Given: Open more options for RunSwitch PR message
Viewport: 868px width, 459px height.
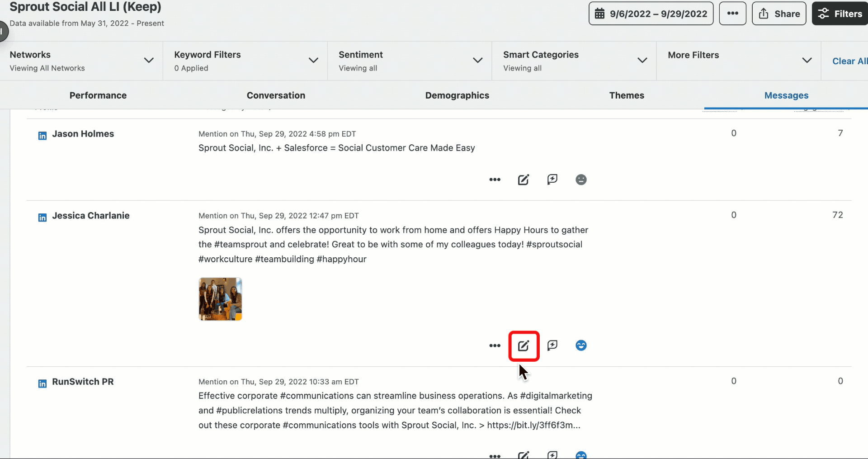Looking at the screenshot, I should coord(495,455).
